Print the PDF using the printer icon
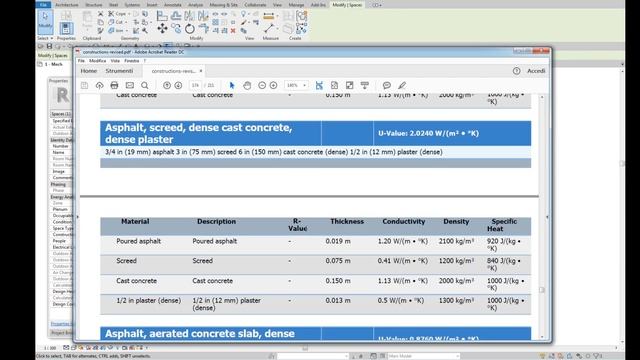 [x=114, y=85]
